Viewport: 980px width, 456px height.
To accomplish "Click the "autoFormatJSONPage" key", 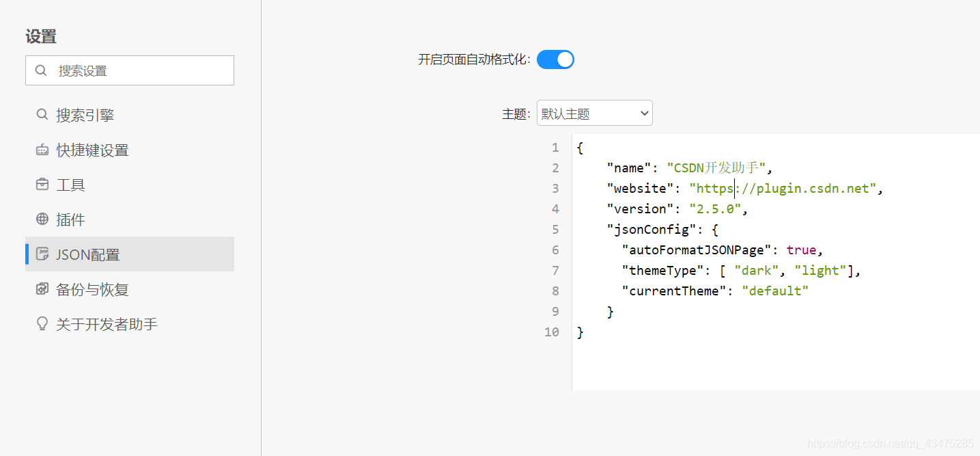I will 697,250.
